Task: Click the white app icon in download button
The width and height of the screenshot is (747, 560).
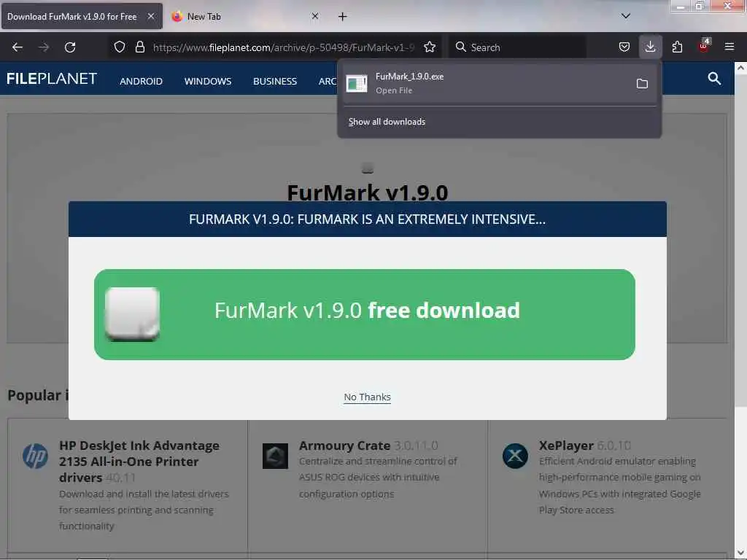Action: coord(133,314)
